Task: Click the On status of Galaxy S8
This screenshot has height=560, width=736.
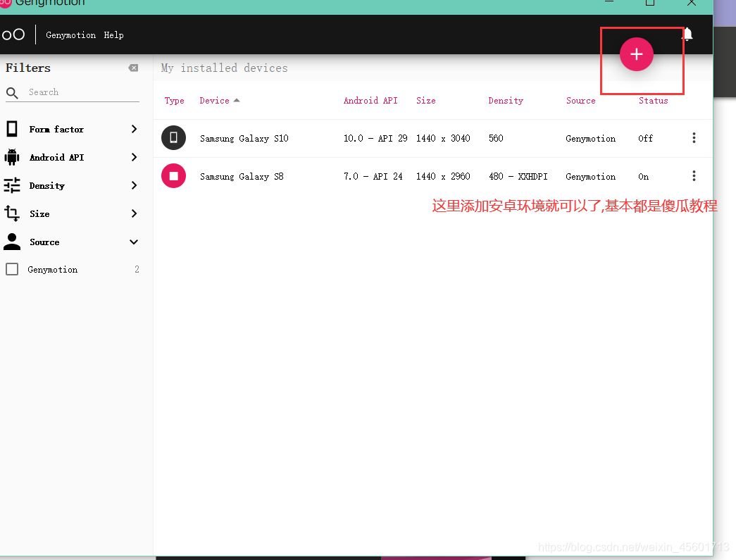Action: point(643,177)
